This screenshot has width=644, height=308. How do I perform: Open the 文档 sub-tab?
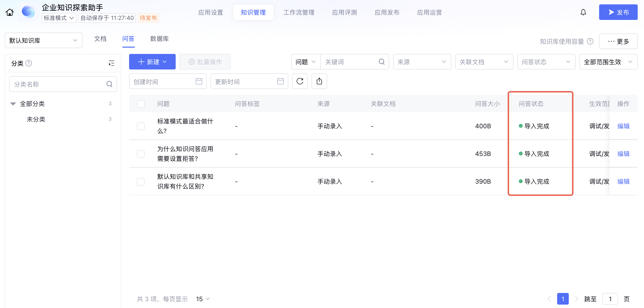100,39
